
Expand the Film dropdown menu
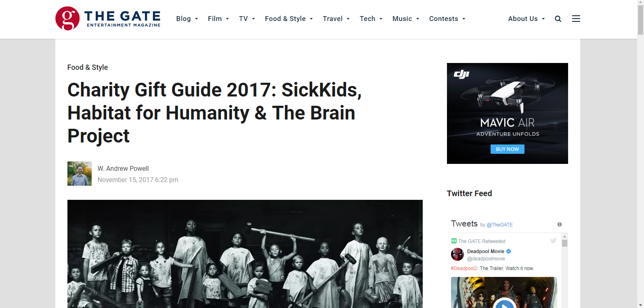click(218, 19)
